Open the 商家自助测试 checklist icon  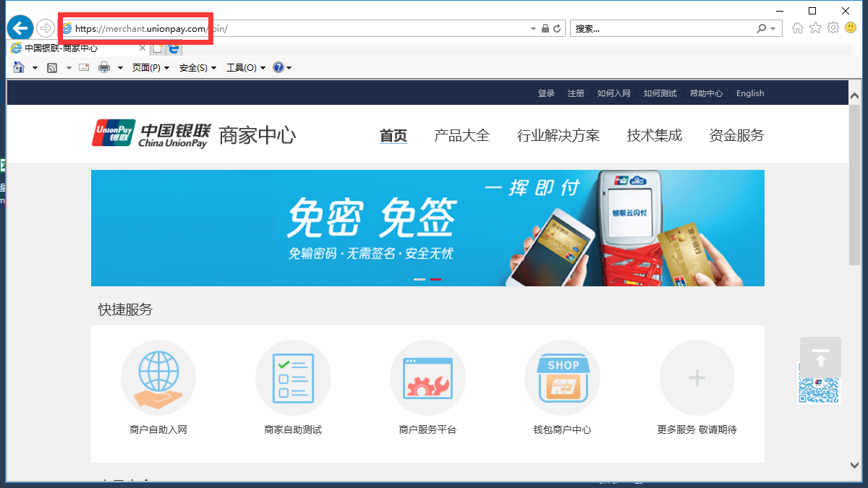point(293,377)
